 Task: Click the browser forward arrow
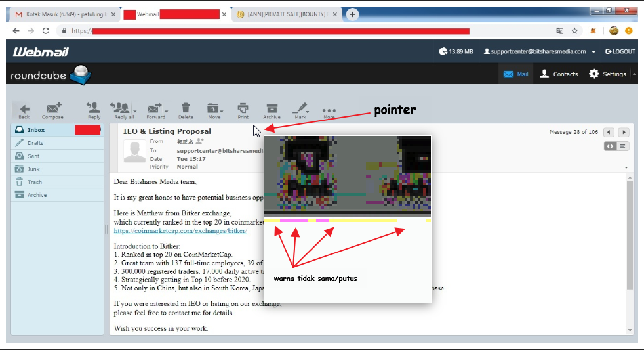coord(31,31)
